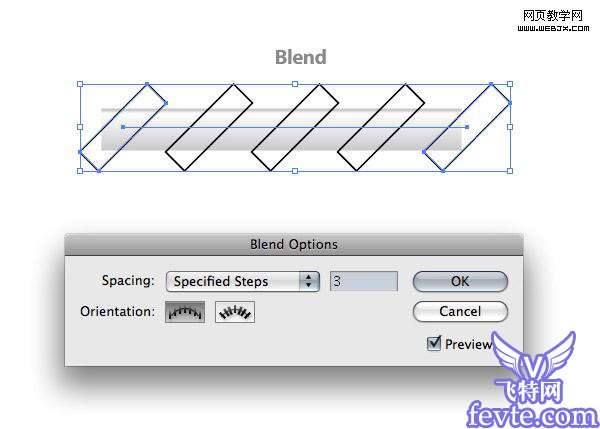Select the second blended rectangle shape

pos(209,127)
